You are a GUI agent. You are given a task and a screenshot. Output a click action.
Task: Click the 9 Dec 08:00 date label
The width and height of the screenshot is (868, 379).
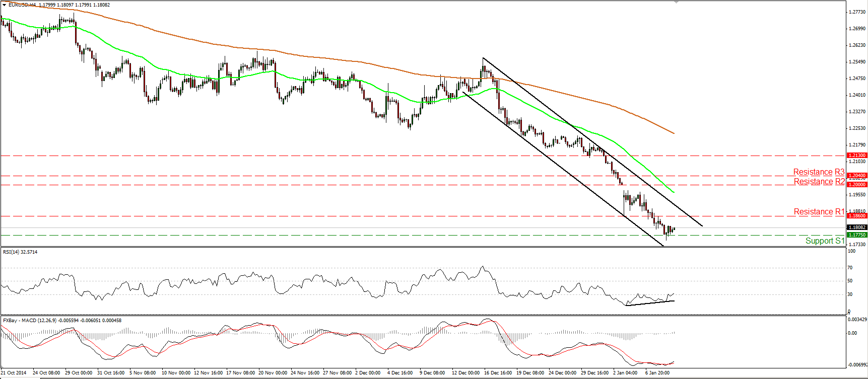[x=432, y=373]
